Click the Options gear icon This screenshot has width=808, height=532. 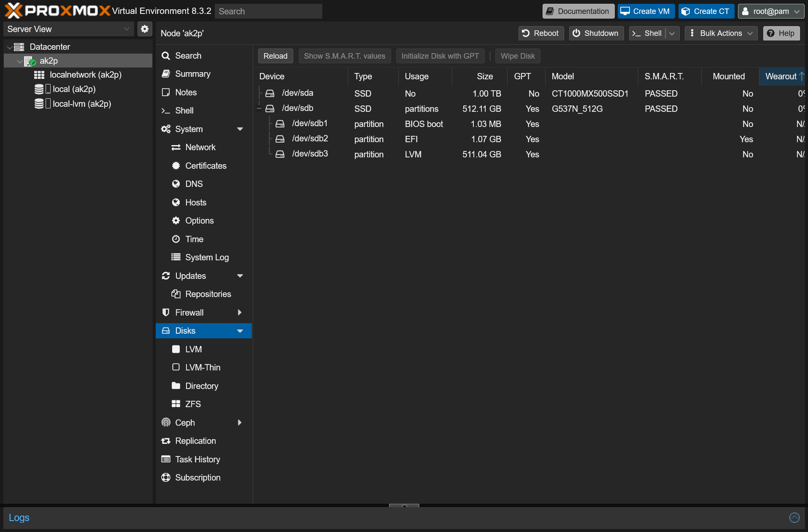tap(176, 221)
